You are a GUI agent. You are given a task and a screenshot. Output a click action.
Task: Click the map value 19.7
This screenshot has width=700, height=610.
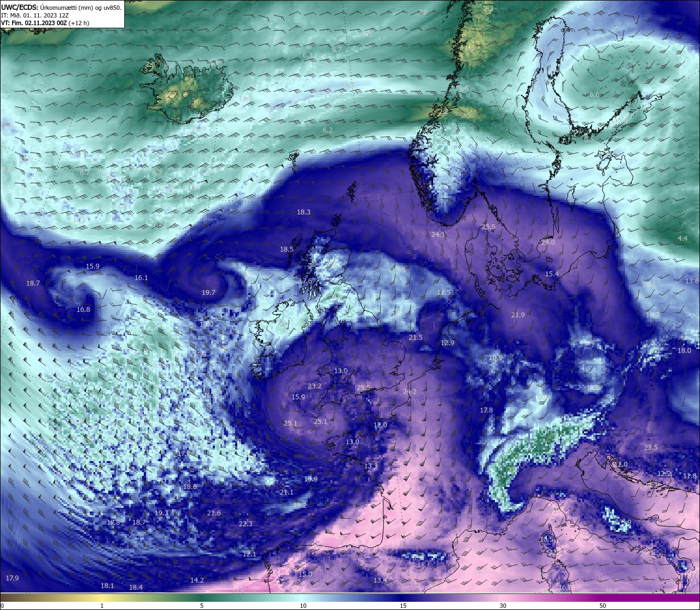(x=208, y=293)
